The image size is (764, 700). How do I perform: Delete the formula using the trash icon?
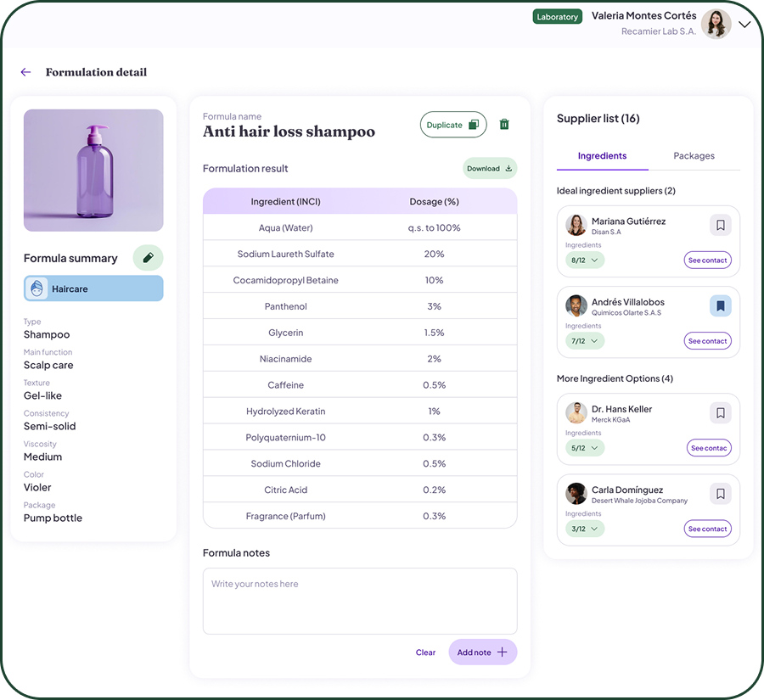coord(504,125)
